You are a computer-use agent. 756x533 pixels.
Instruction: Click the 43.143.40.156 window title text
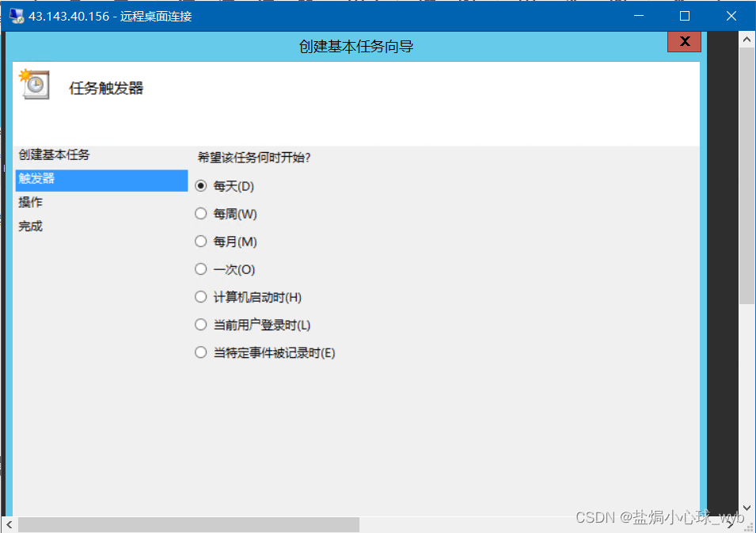coord(110,17)
